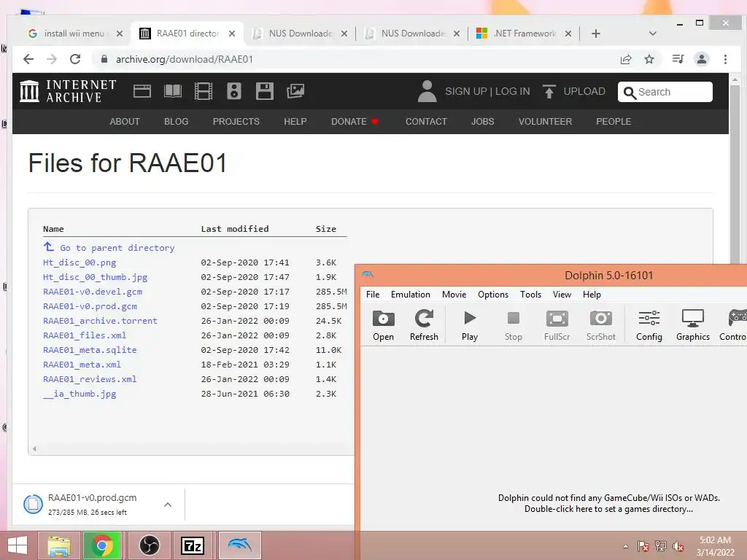Open RAAE01_files.xml link
The image size is (747, 560).
pyautogui.click(x=85, y=335)
